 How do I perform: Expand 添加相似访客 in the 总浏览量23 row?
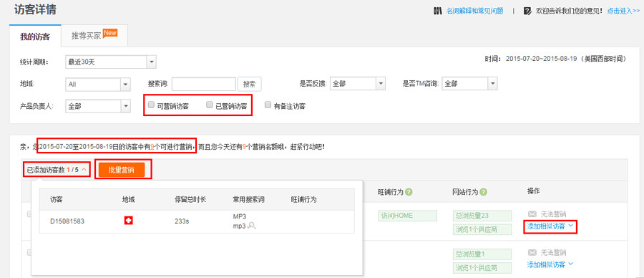(x=550, y=226)
